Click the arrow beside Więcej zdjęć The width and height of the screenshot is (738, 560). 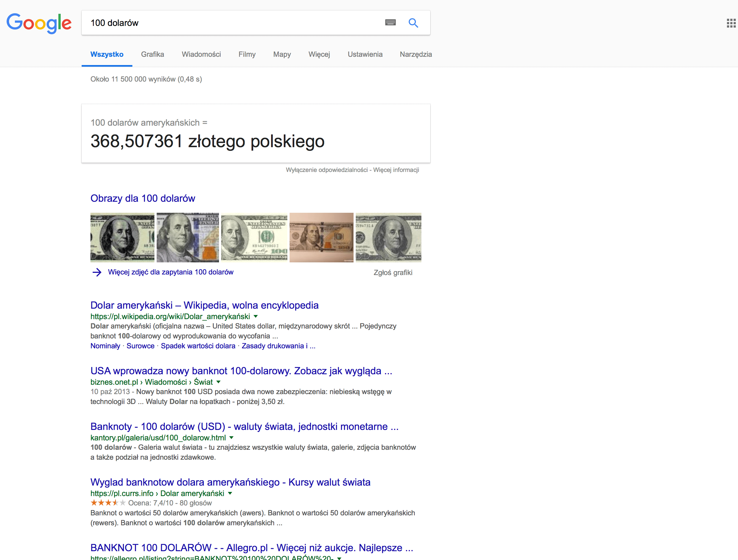[97, 272]
